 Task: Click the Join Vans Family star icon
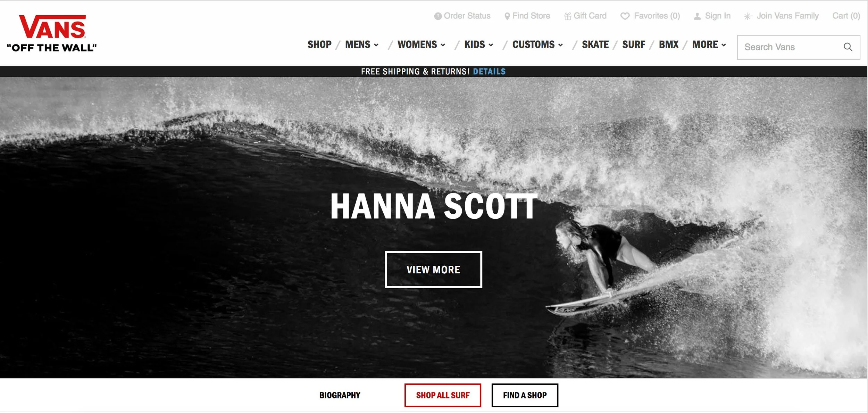(x=748, y=16)
